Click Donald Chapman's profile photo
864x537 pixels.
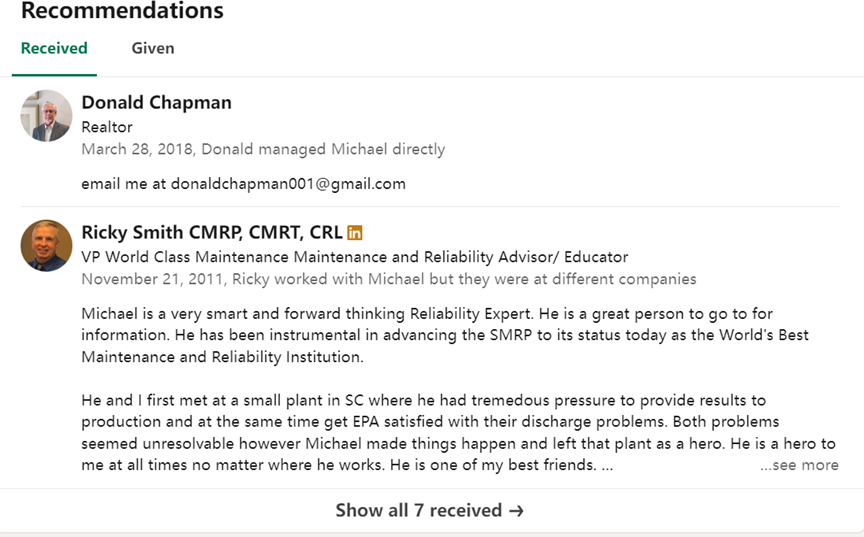coord(46,116)
